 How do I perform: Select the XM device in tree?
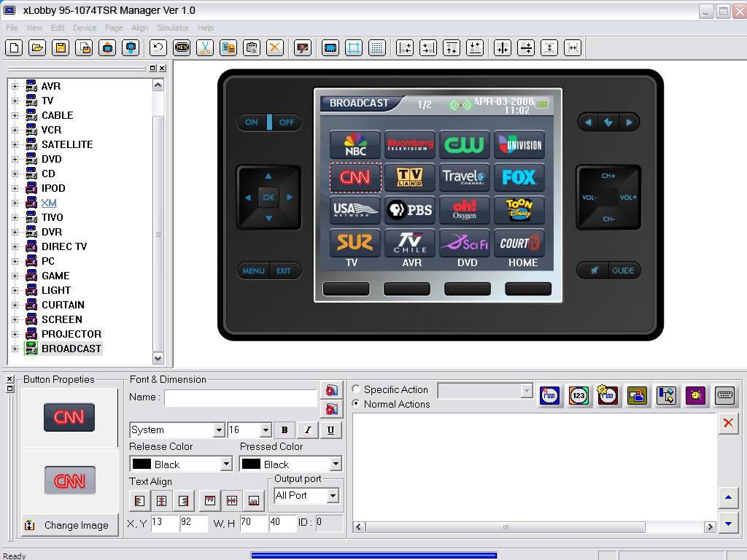[x=49, y=203]
